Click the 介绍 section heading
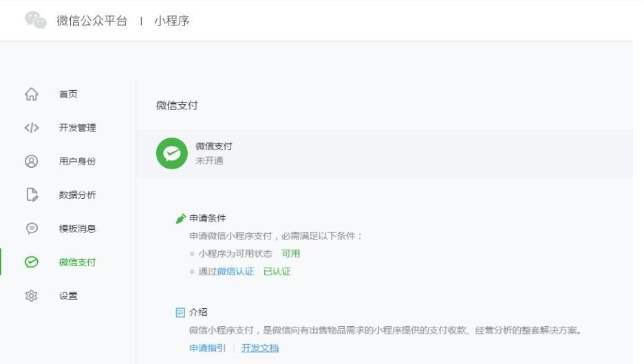The image size is (644, 364). tap(198, 312)
